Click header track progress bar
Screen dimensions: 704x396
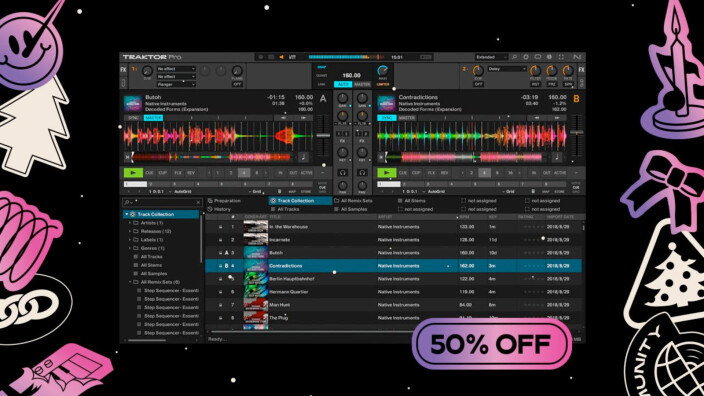[347, 57]
